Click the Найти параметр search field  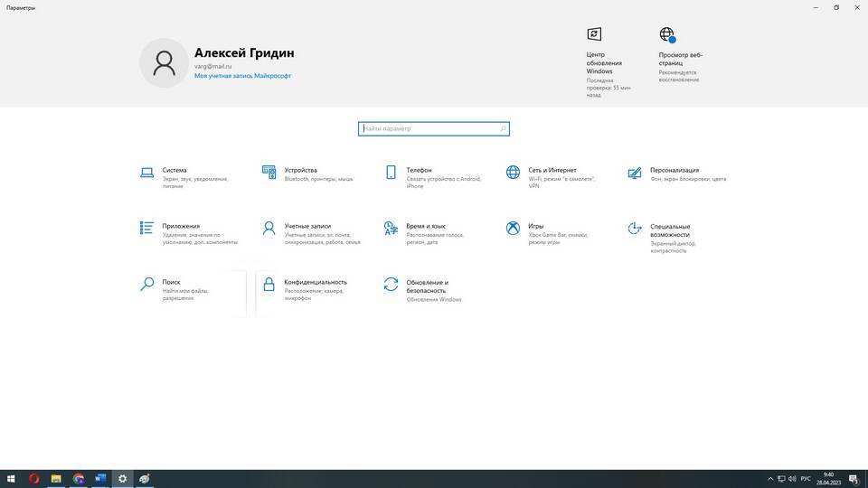click(x=432, y=129)
